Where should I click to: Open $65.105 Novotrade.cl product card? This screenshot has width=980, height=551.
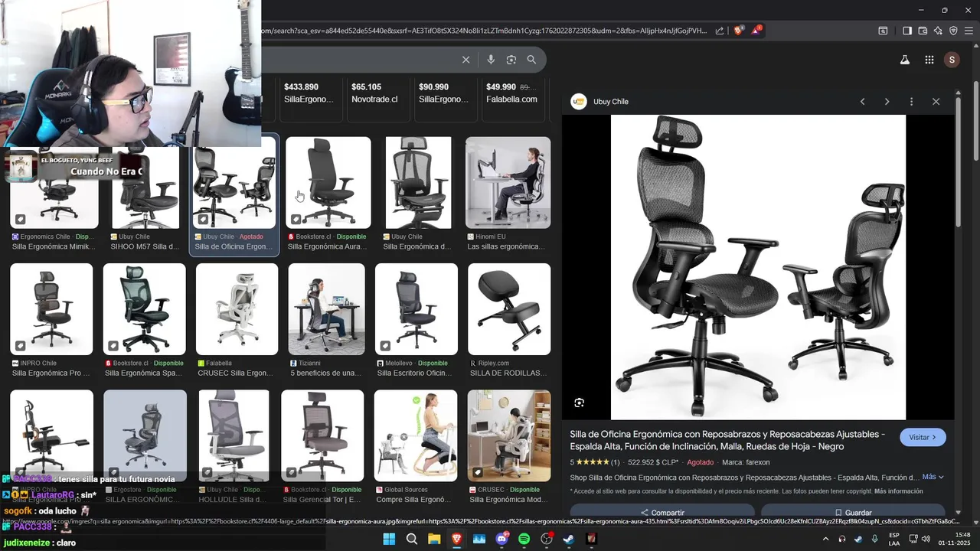(379, 99)
